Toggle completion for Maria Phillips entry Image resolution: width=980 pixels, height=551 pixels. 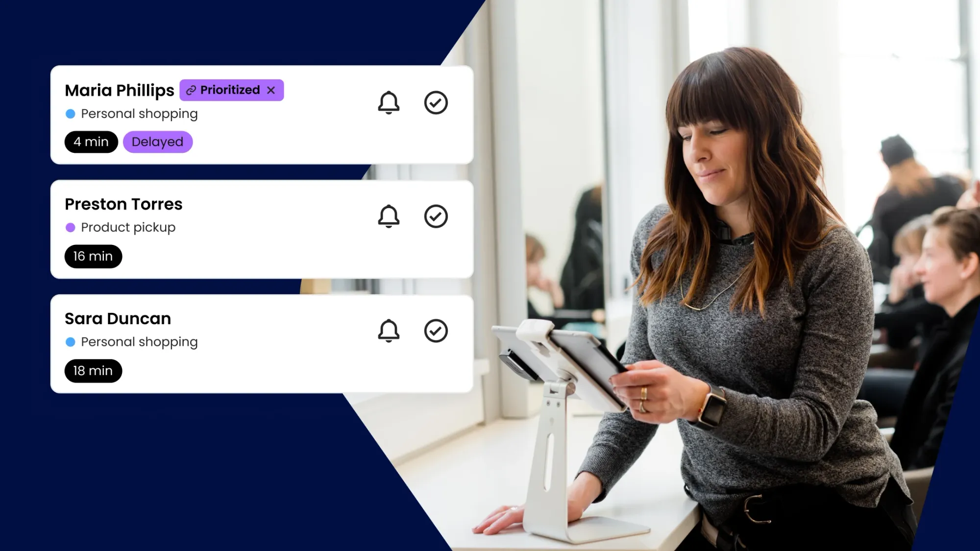[x=436, y=102]
